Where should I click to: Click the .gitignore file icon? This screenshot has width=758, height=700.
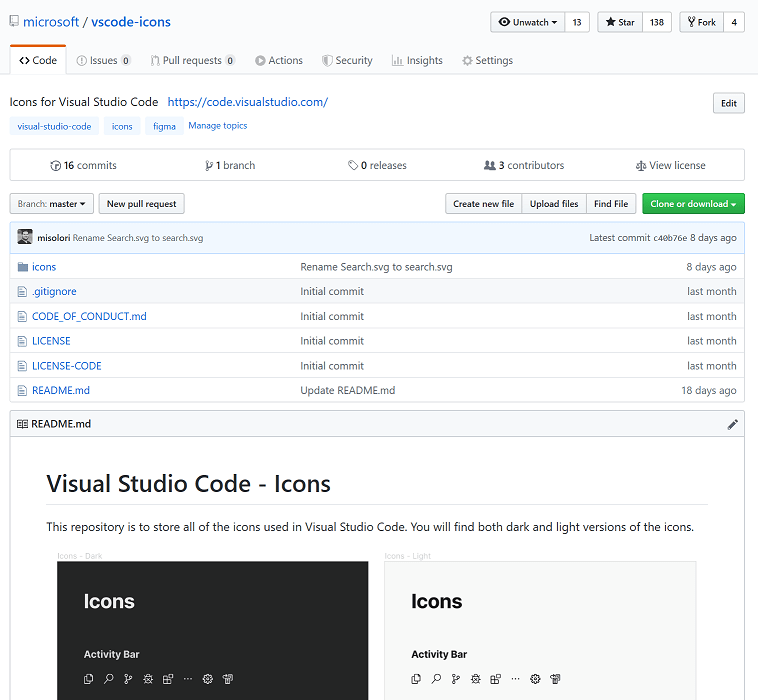(x=23, y=292)
